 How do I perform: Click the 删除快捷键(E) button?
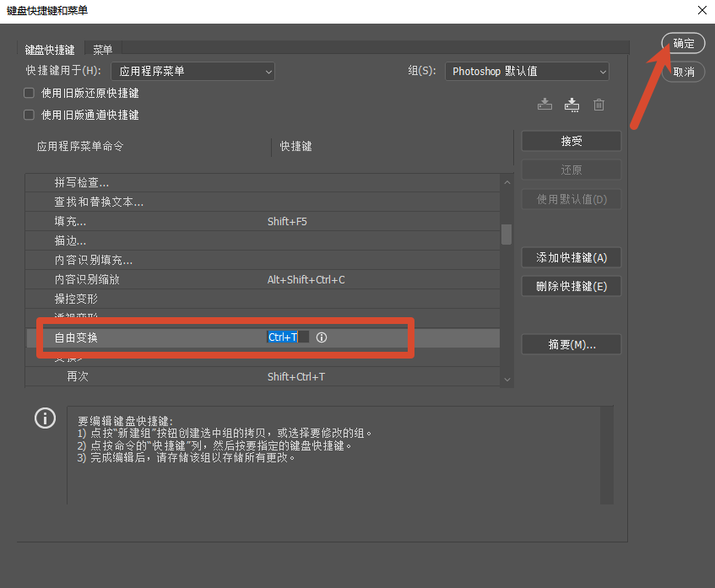pos(571,286)
